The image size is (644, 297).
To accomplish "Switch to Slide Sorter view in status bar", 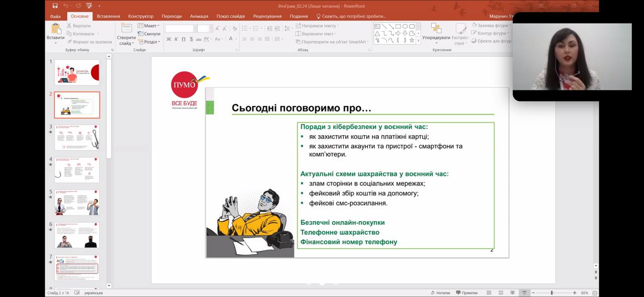I will 501,292.
